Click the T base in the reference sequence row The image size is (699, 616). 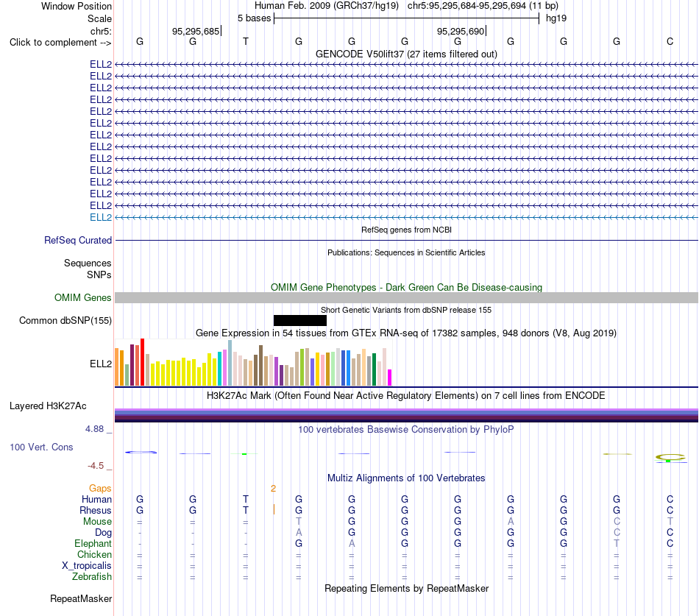click(x=246, y=41)
